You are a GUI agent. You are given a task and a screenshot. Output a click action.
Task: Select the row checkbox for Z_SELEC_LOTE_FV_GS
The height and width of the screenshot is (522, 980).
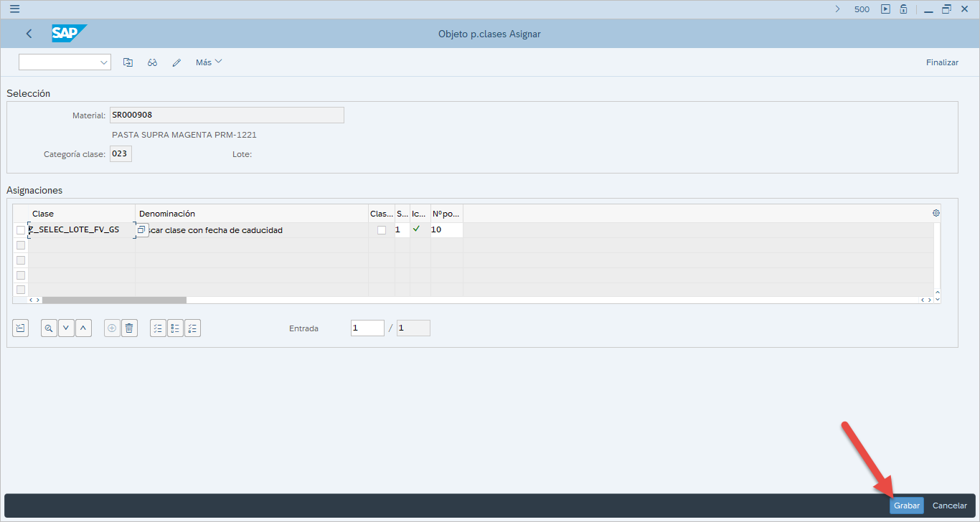[21, 230]
